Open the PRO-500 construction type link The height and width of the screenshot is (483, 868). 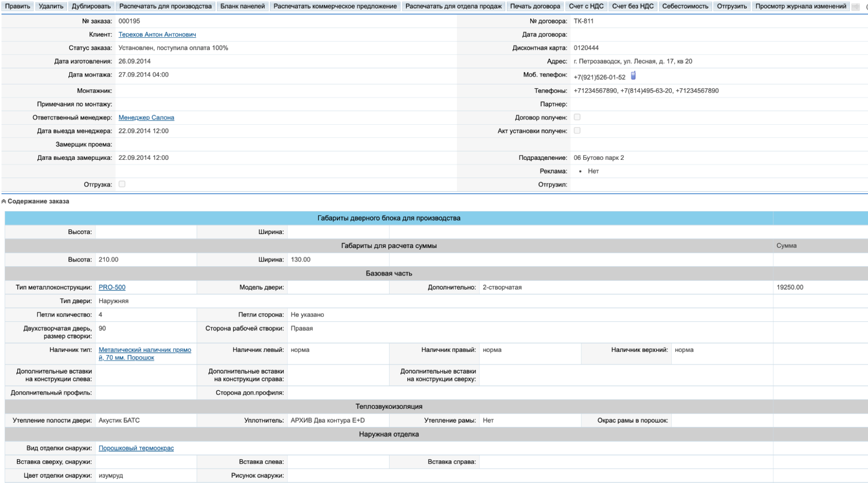[112, 288]
